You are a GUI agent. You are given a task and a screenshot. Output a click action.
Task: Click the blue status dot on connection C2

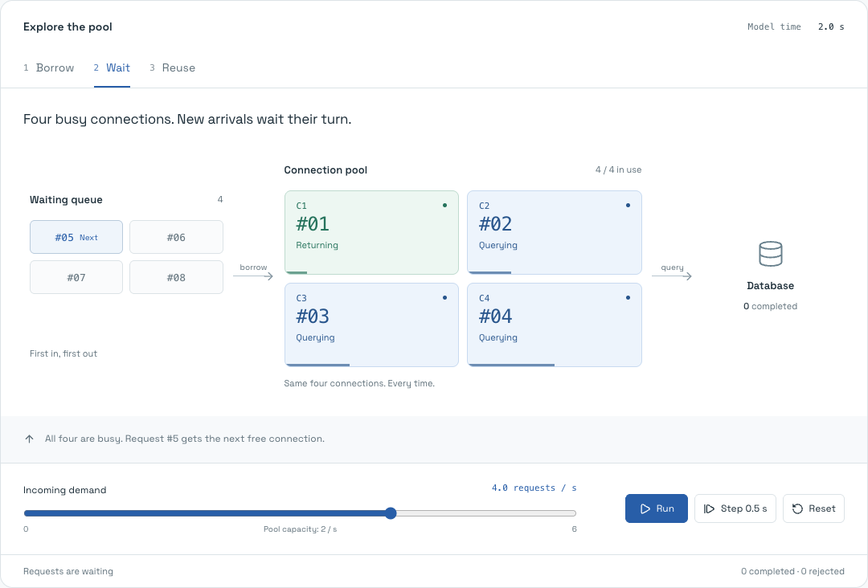(x=628, y=205)
